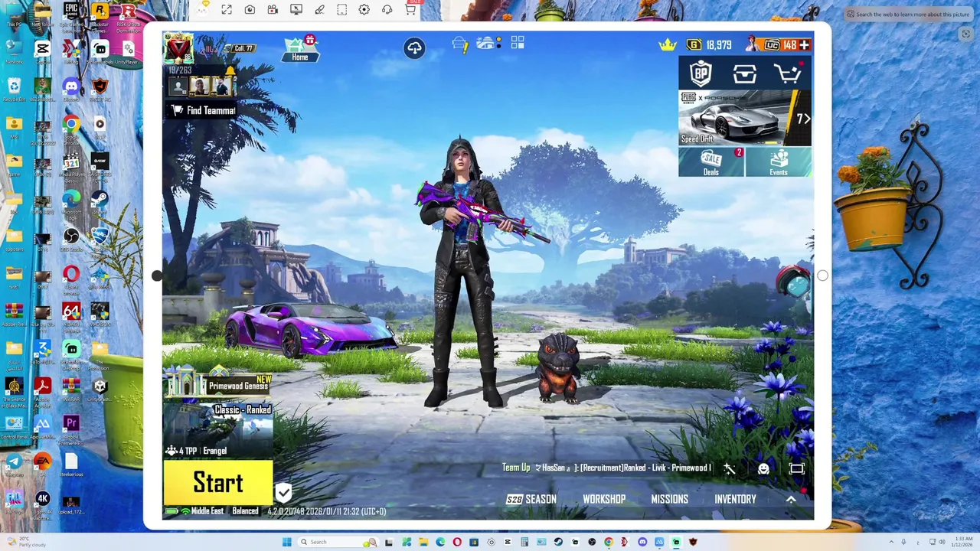Expand the bottom menu up arrow
Screen dimensions: 980x551
pos(791,499)
